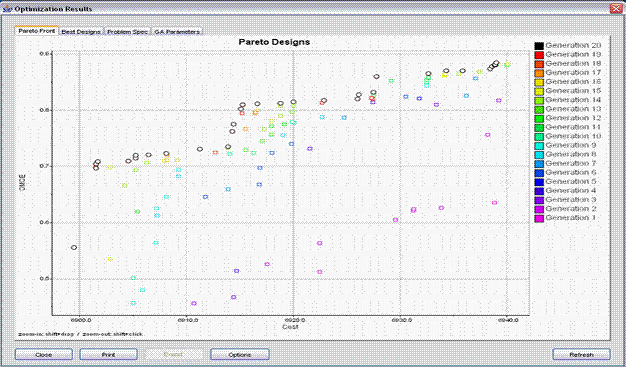
Task: Click the Generation 13 green legend swatch
Action: coord(539,109)
